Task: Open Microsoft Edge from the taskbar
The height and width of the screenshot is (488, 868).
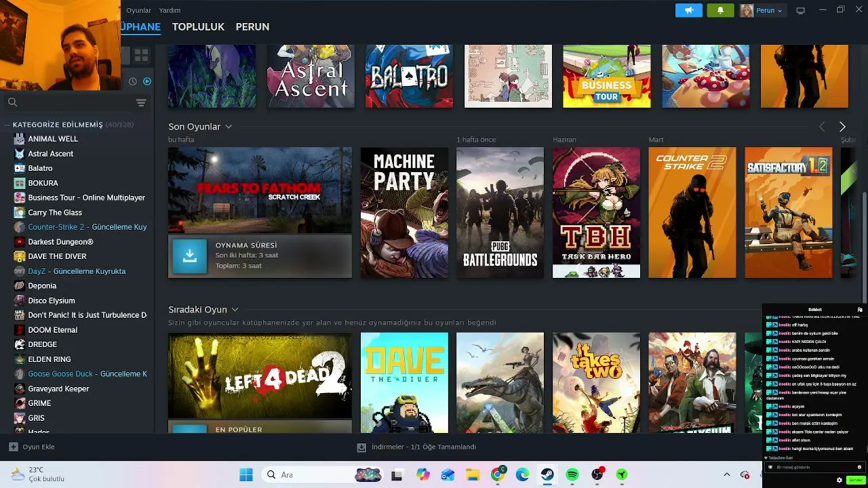Action: [x=522, y=474]
